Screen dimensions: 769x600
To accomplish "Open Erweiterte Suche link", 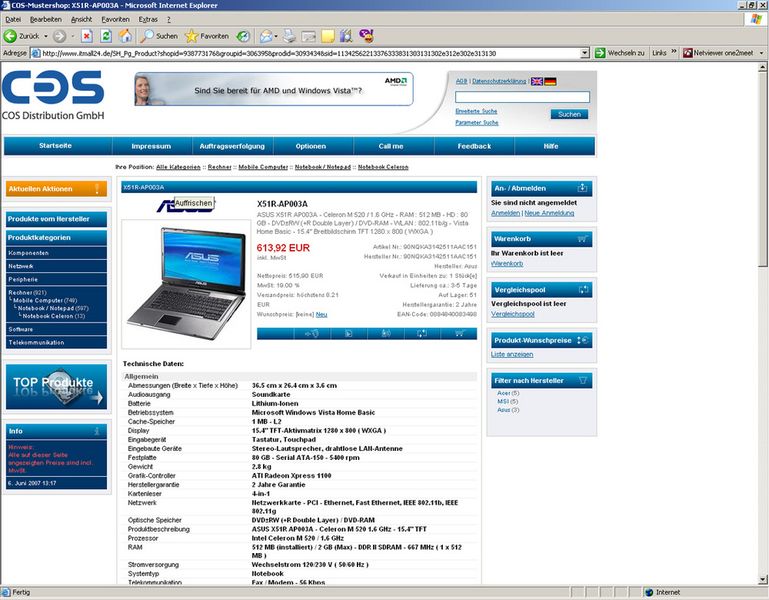I will tap(476, 111).
